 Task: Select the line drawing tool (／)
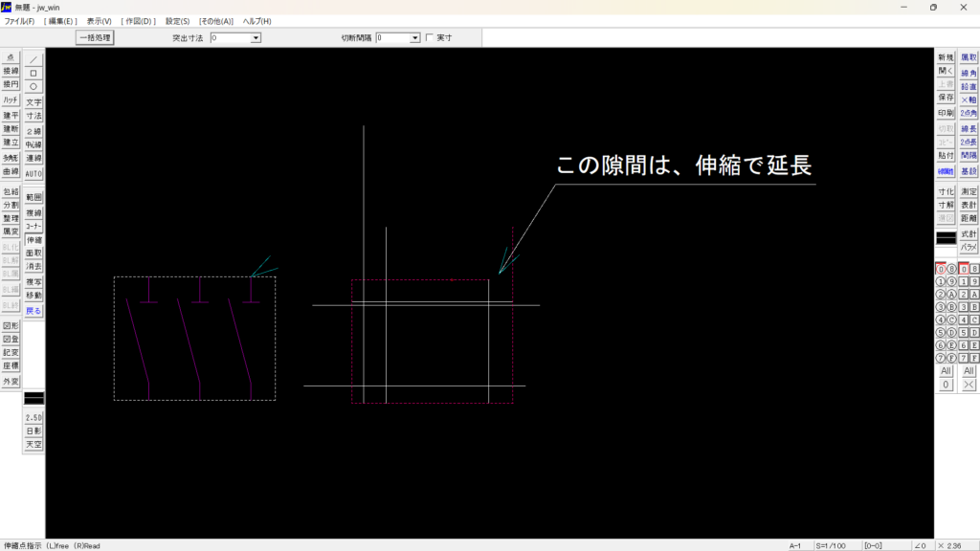point(33,59)
